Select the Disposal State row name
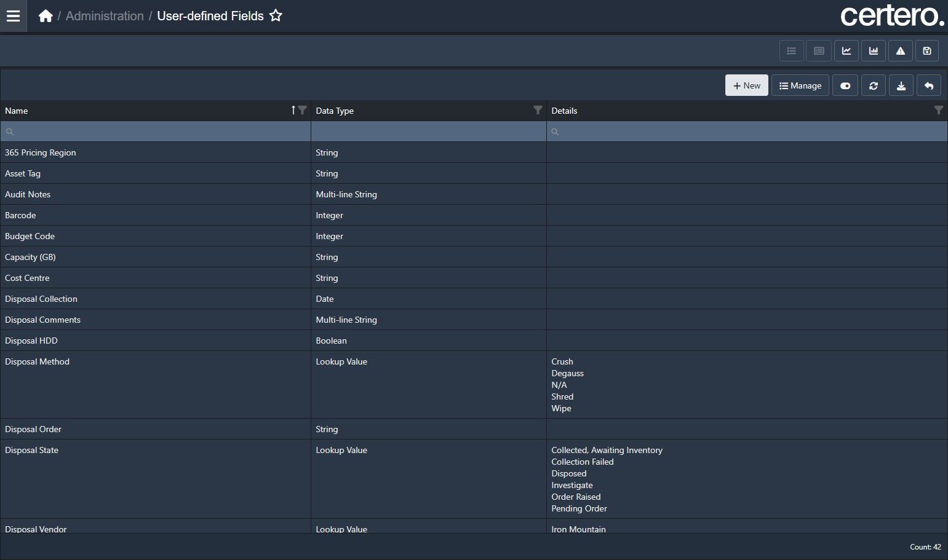The image size is (948, 560). point(31,450)
